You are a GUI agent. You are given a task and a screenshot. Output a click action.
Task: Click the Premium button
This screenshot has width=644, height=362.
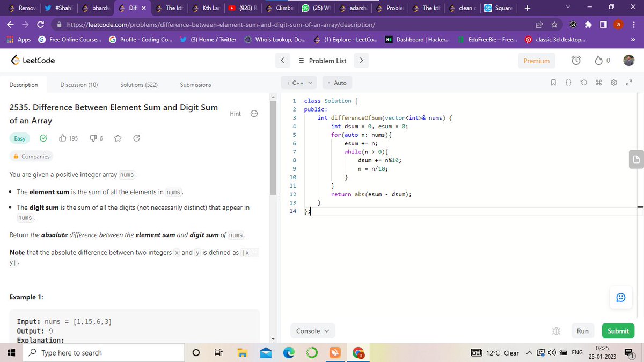537,61
